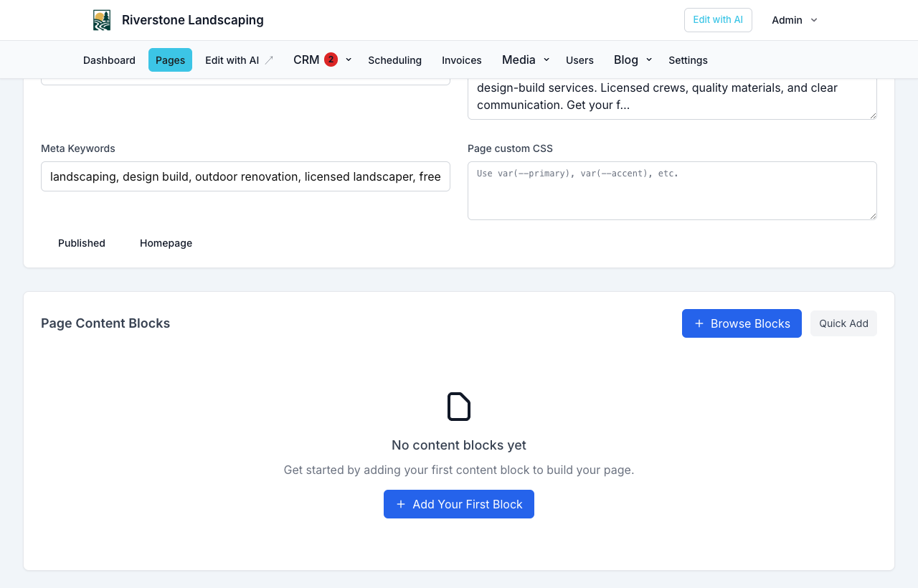This screenshot has height=588, width=918.
Task: Click Add Your First Block button
Action: [x=459, y=504]
